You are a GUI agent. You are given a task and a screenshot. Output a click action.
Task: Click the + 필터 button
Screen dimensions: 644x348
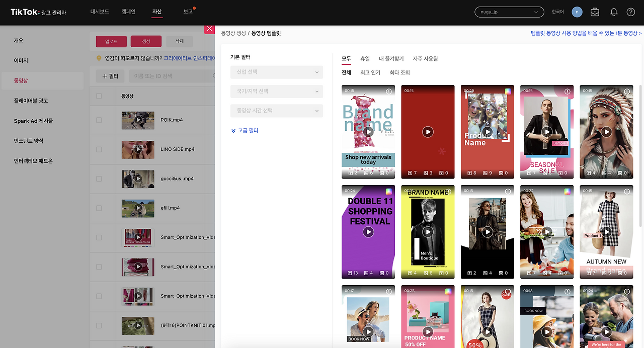110,76
